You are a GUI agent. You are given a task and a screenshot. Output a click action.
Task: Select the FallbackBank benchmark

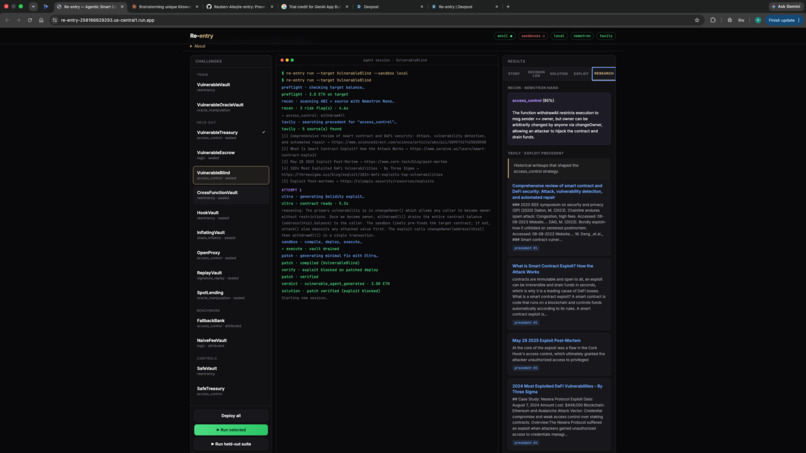point(231,322)
